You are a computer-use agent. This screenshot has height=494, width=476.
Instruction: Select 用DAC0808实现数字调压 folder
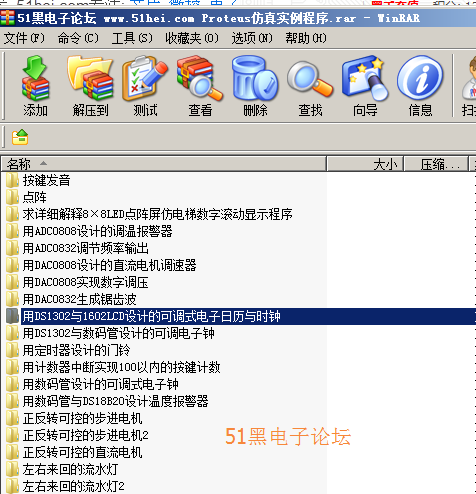click(x=85, y=282)
